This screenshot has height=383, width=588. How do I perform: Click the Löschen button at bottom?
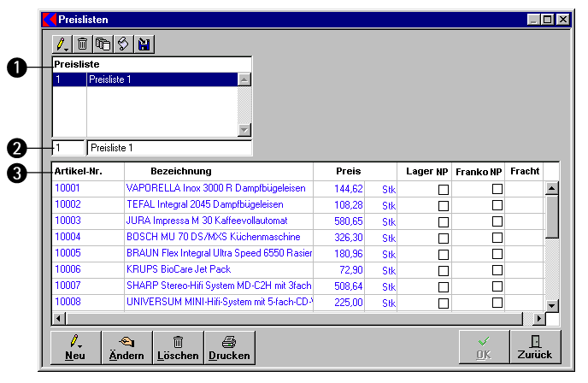click(178, 347)
